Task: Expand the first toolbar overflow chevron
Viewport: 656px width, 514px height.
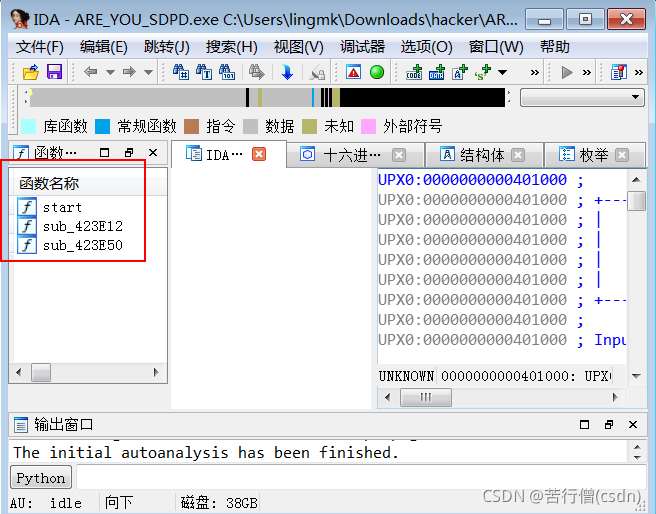Action: (x=534, y=73)
